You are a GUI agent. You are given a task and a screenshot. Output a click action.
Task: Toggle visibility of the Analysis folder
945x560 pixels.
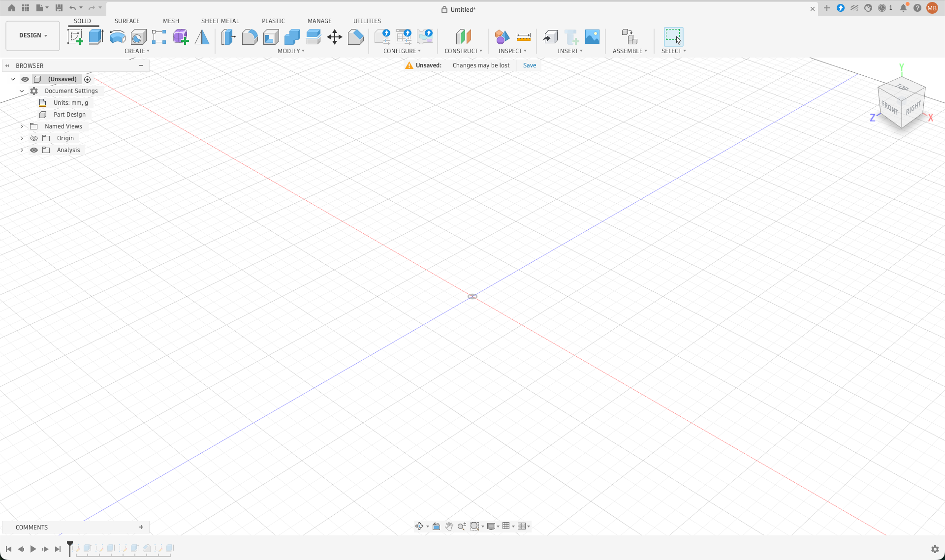click(34, 150)
